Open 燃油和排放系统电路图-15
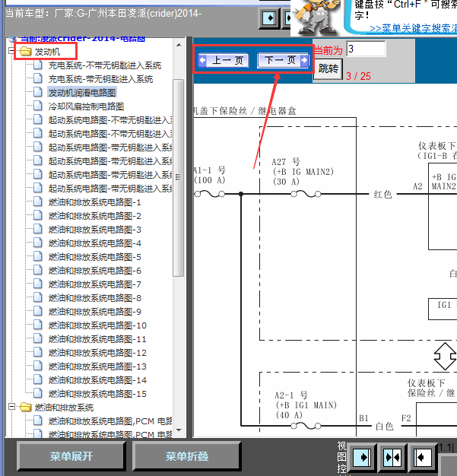This screenshot has height=476, width=457. point(97,394)
